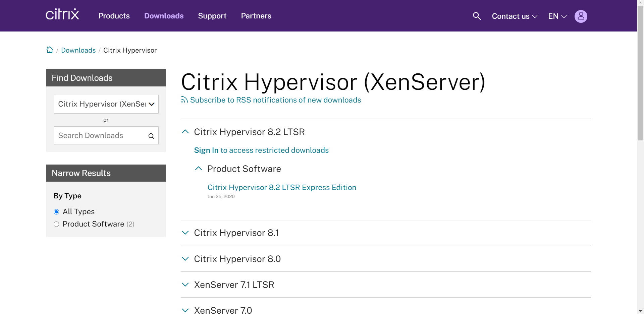Click RSS feed icon beside Subscribe link
Image resolution: width=644 pixels, height=314 pixels.
coord(184,100)
